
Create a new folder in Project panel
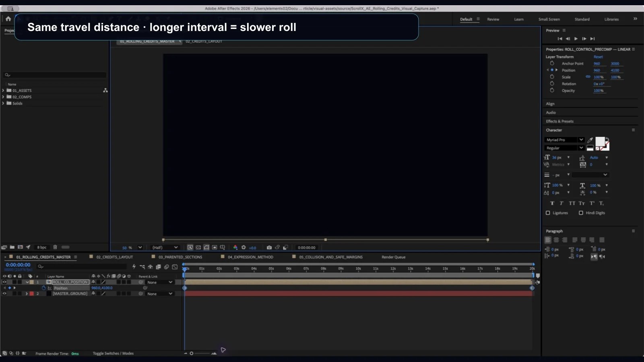pos(12,247)
